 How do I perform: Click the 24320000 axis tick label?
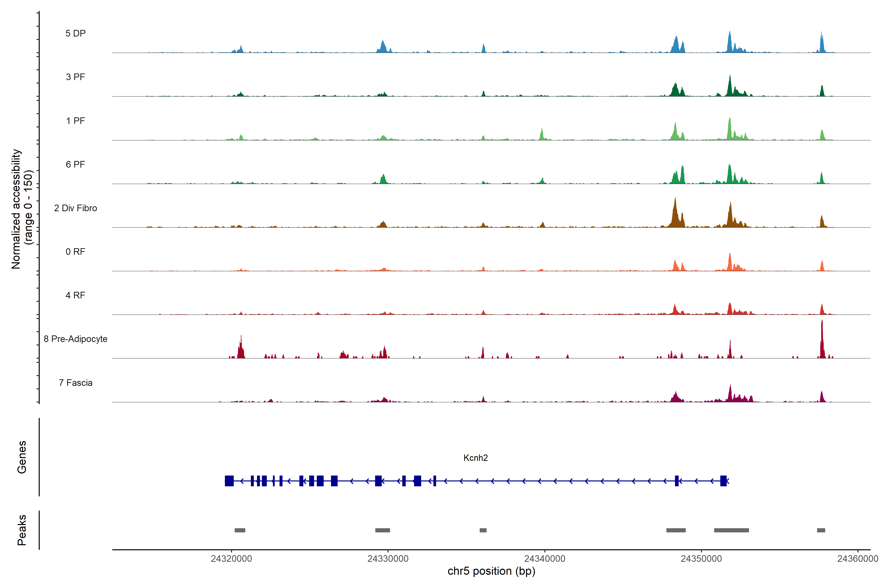tap(231, 559)
